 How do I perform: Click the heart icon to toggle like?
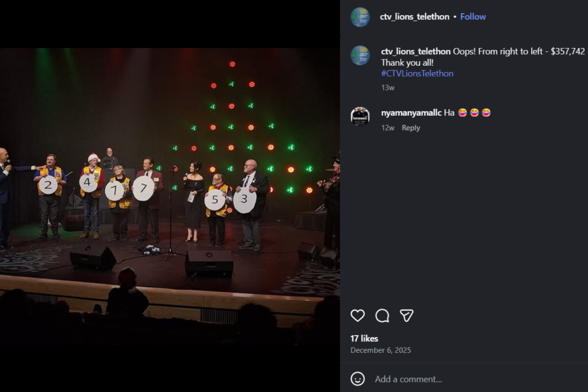coord(359,314)
